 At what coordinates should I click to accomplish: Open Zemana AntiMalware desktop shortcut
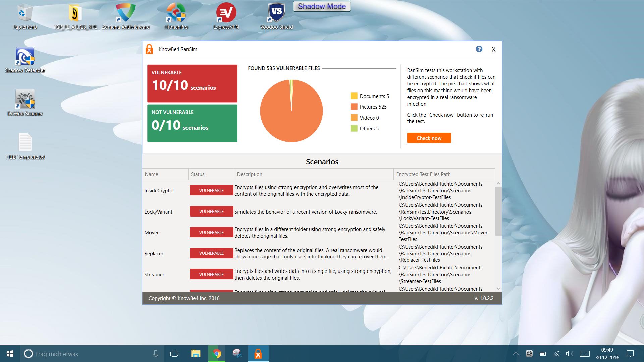[x=125, y=14]
